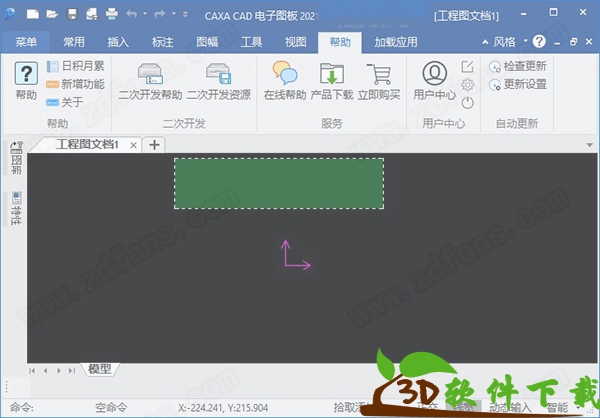Open the quick access toolbar customize dropdown
Image resolution: width=600 pixels, height=418 pixels.
186,15
